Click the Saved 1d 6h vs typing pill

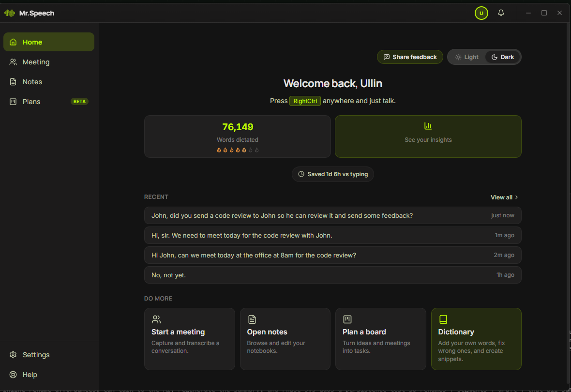333,174
